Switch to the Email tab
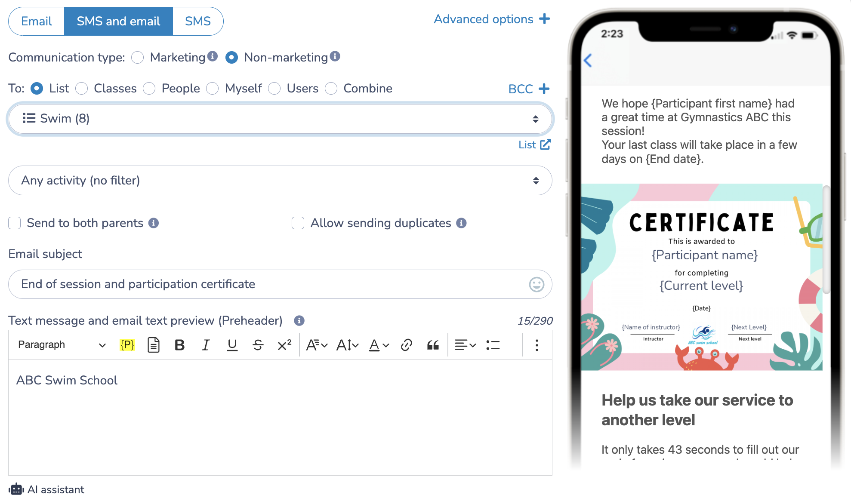The width and height of the screenshot is (851, 504). (x=37, y=21)
